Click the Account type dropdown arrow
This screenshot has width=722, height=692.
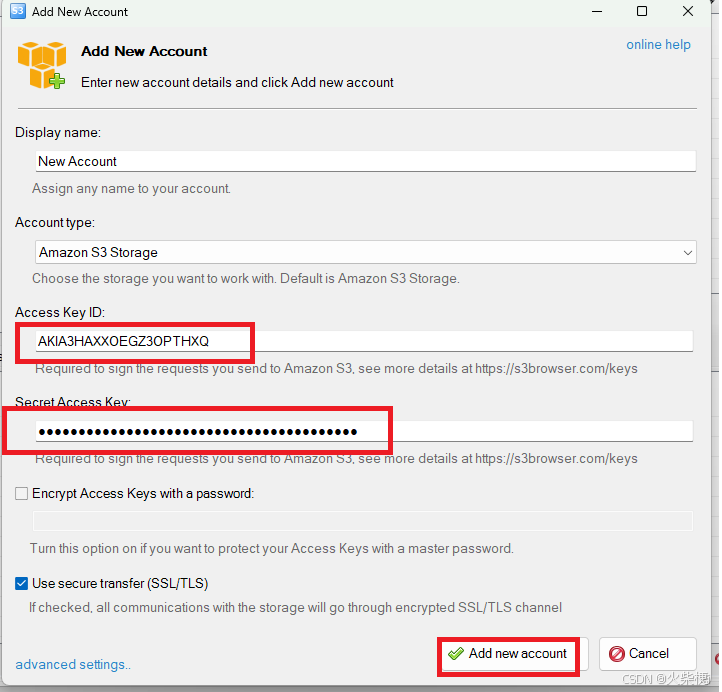click(x=687, y=253)
